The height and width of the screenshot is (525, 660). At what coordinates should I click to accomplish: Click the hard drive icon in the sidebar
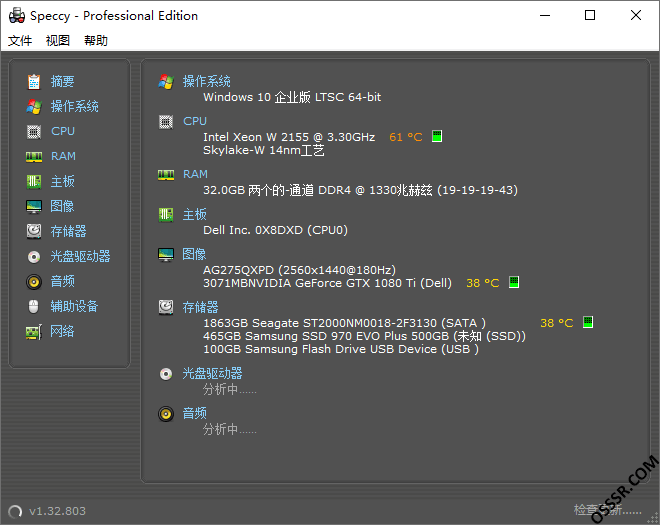click(34, 232)
